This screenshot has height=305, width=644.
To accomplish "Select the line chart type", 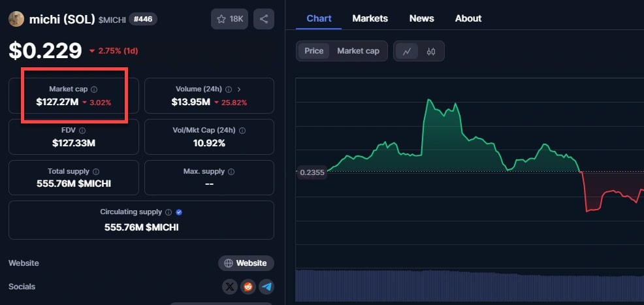I will coord(406,51).
